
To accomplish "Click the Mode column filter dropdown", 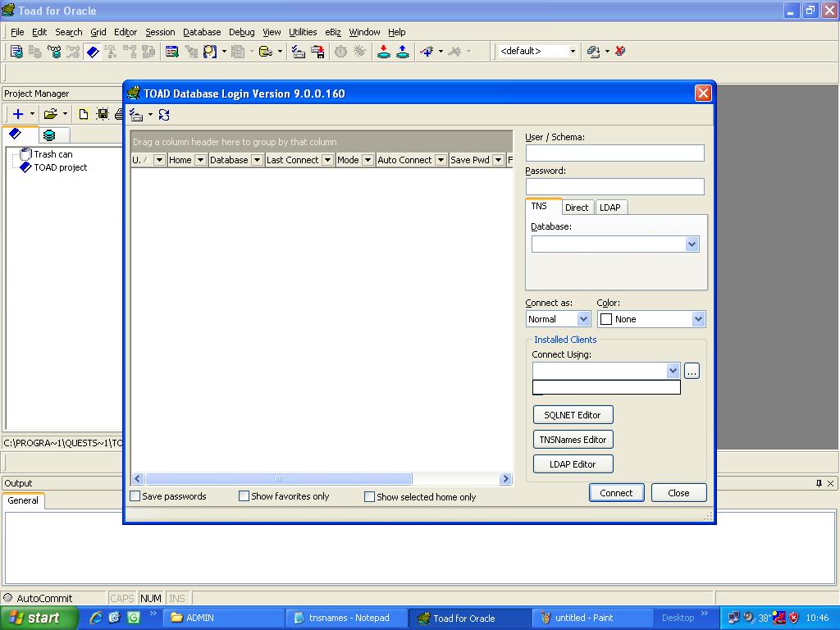I will tap(367, 160).
